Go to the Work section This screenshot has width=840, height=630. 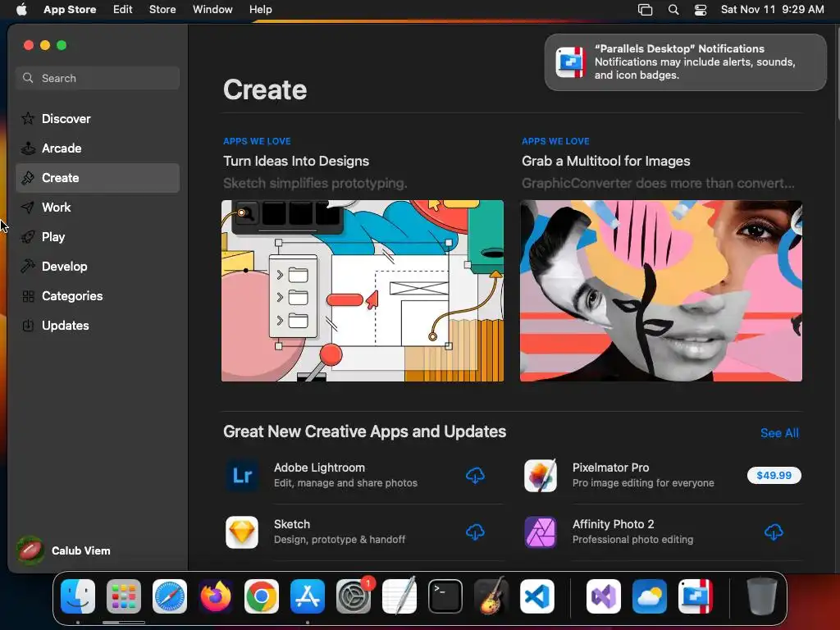(x=98, y=208)
